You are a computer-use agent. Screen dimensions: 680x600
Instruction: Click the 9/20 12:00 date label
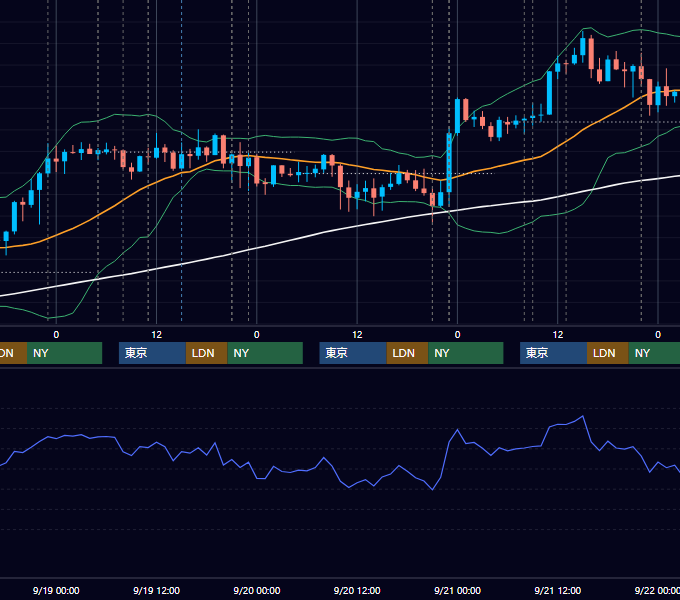click(357, 590)
